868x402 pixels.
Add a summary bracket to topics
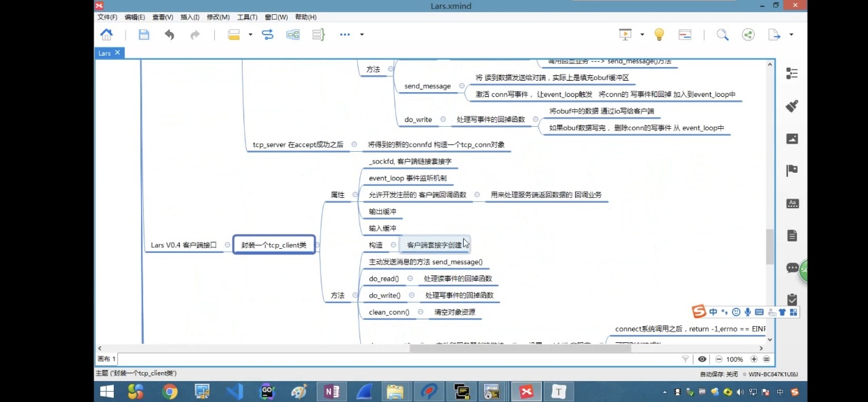[319, 35]
